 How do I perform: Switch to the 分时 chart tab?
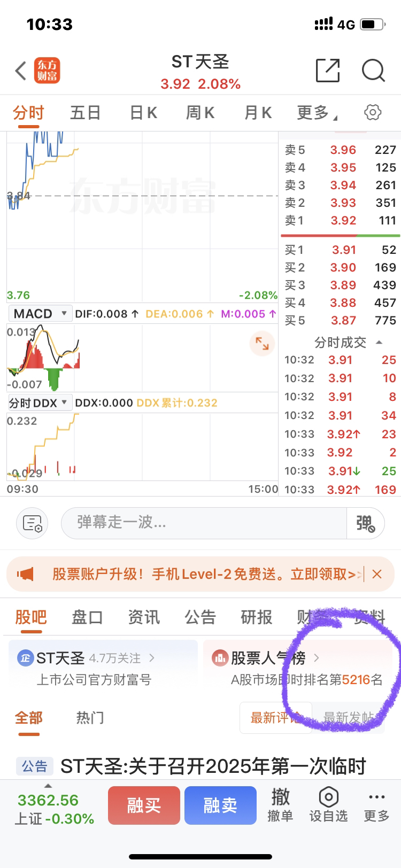coord(28,113)
